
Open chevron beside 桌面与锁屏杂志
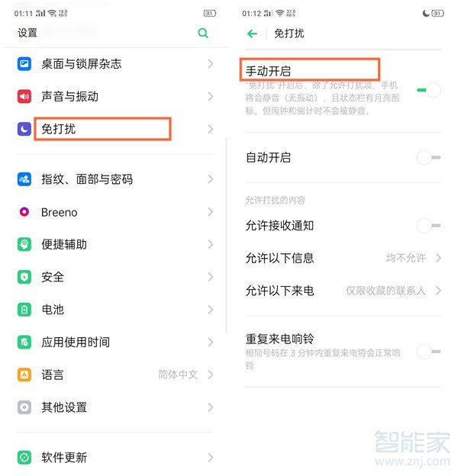point(211,64)
